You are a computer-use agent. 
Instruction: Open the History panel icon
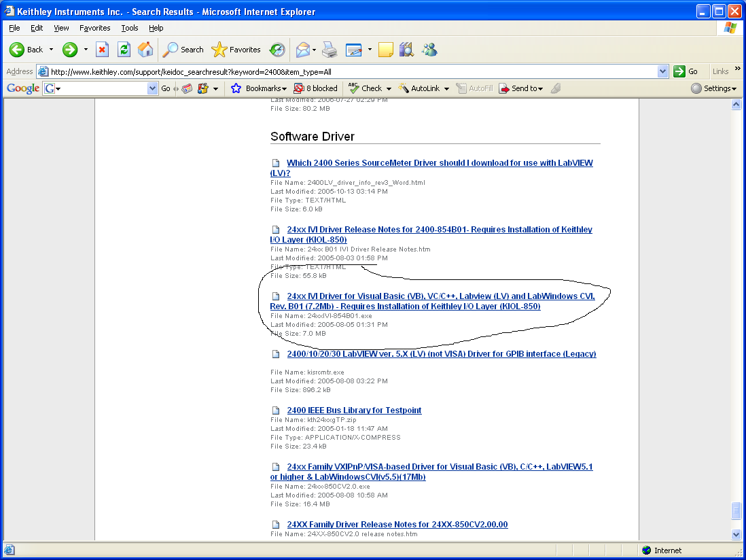point(277,50)
